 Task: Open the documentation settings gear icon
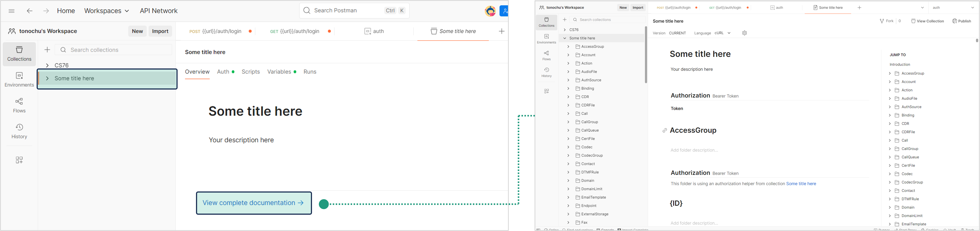coord(745,33)
